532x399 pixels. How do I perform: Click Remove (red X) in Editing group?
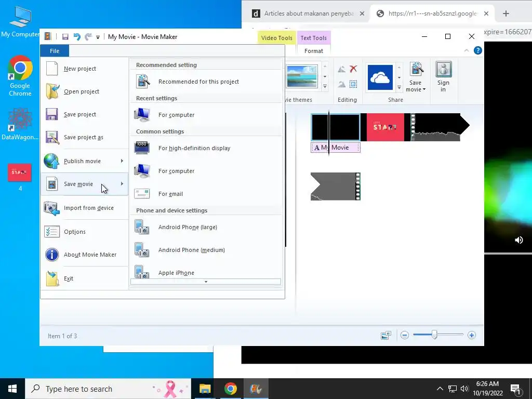[353, 69]
